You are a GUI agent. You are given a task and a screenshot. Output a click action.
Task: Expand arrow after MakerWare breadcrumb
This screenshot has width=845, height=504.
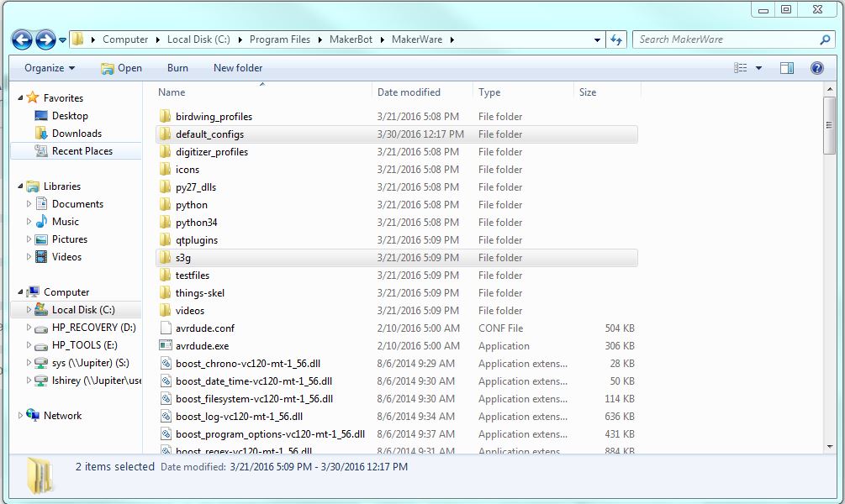pyautogui.click(x=452, y=39)
